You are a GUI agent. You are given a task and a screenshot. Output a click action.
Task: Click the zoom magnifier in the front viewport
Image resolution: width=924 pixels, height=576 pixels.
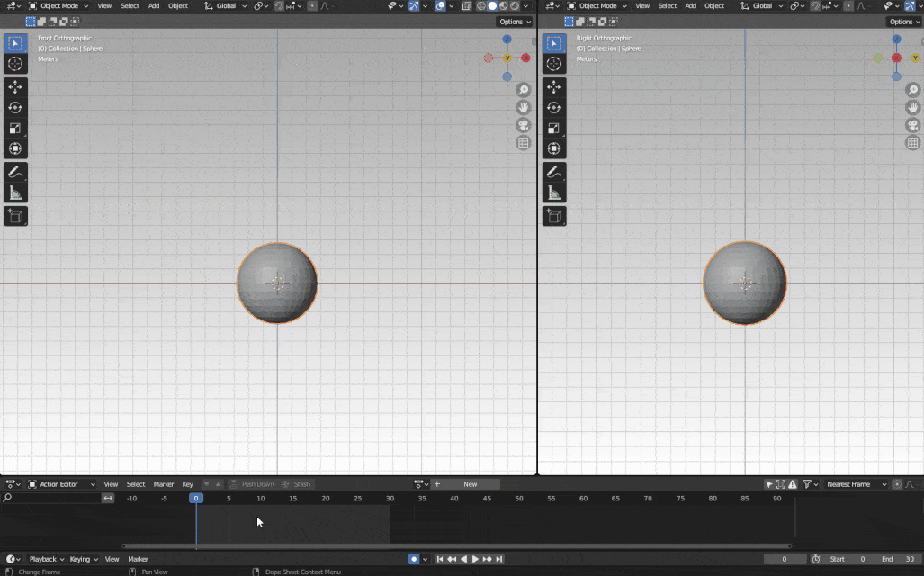point(523,90)
